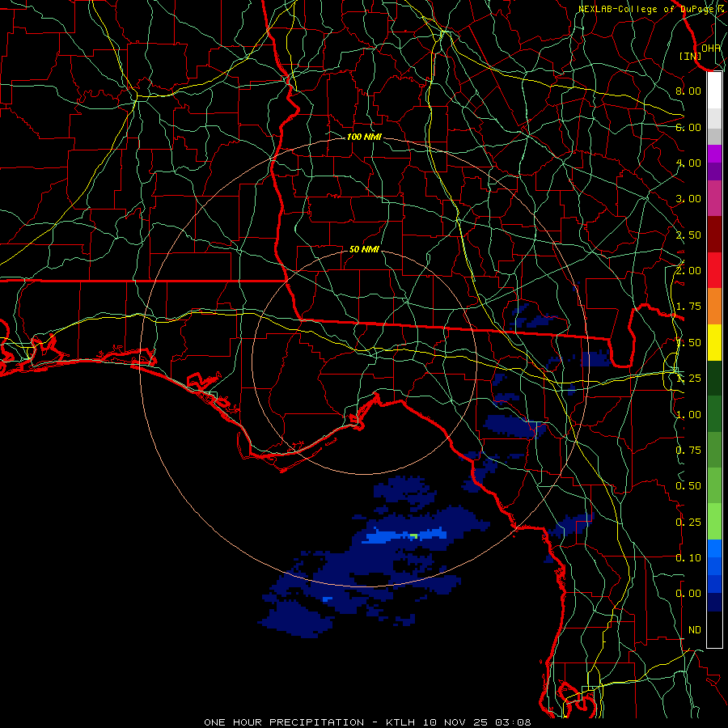The height and width of the screenshot is (728, 728).
Task: Click the [IN] units label
Action: (690, 56)
